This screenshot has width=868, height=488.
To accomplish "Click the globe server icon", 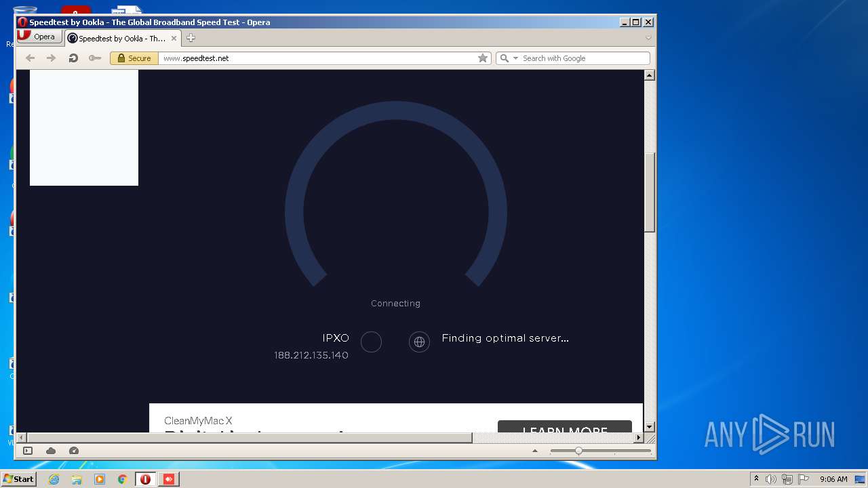I will point(419,342).
